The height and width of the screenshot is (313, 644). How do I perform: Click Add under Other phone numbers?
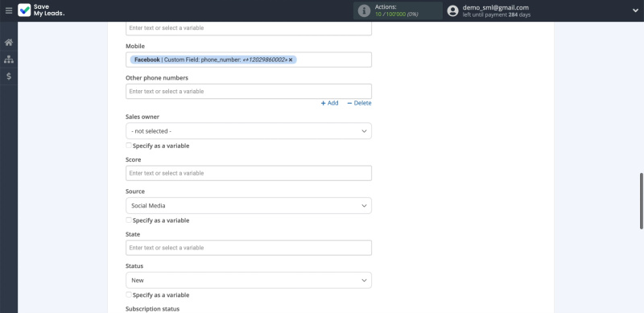(329, 103)
